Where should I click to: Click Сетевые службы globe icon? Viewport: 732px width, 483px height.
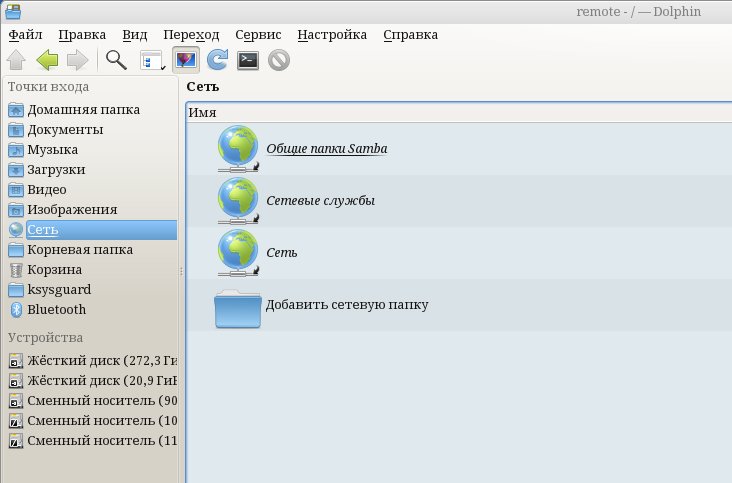click(238, 201)
